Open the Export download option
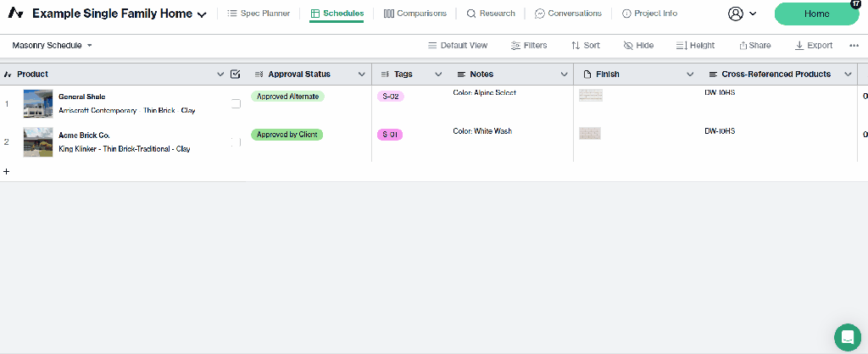Screen dimensions: 868x354 (799, 46)
